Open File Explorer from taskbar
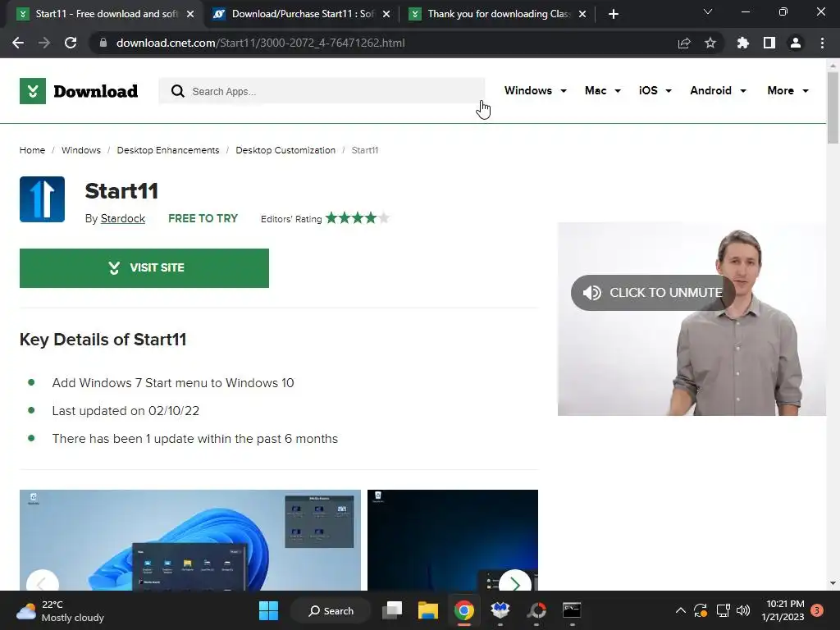 [x=428, y=610]
